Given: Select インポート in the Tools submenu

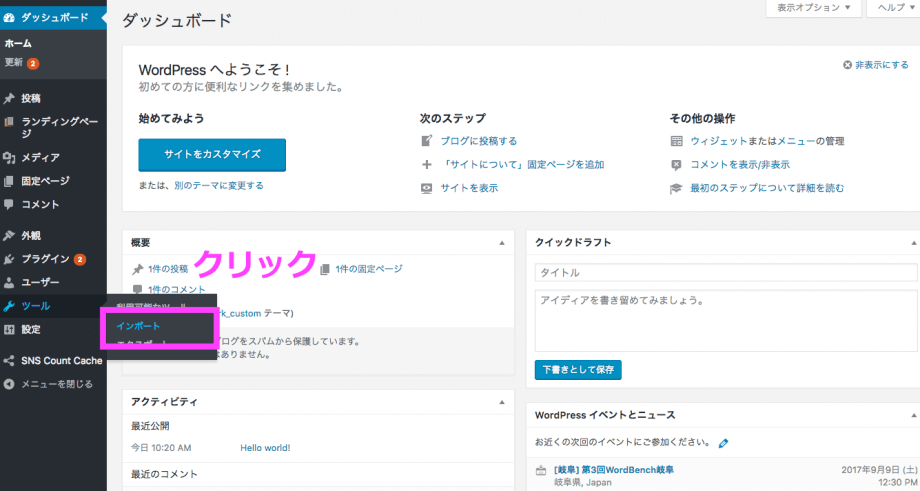Looking at the screenshot, I should tap(138, 326).
